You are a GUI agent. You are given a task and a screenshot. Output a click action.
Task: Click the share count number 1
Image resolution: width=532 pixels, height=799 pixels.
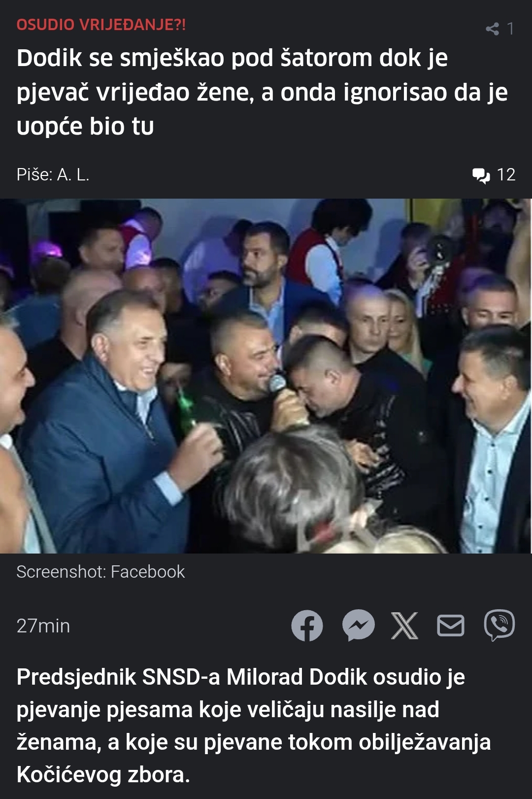(x=510, y=29)
